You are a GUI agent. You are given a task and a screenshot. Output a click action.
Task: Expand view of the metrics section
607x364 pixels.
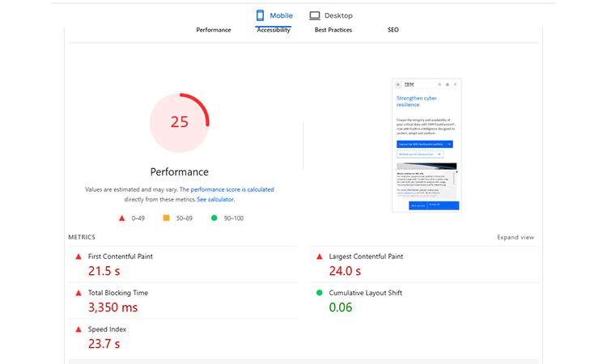click(x=515, y=238)
